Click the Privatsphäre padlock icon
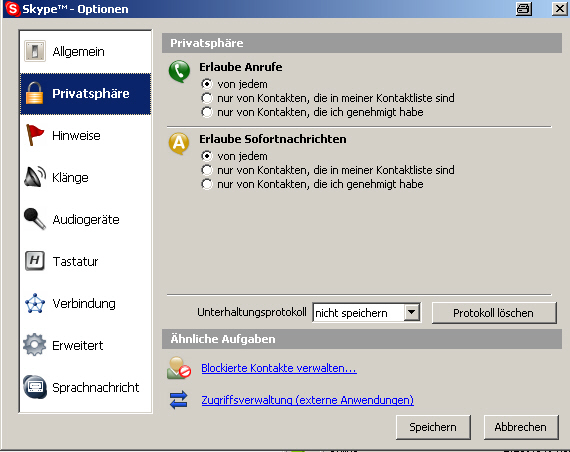Image resolution: width=570 pixels, height=452 pixels. (x=34, y=93)
